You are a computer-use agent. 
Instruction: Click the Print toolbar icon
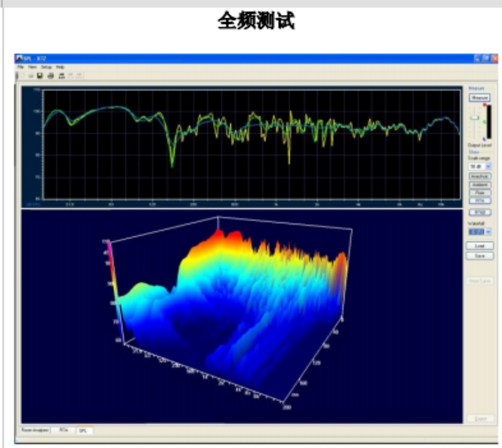(x=50, y=76)
